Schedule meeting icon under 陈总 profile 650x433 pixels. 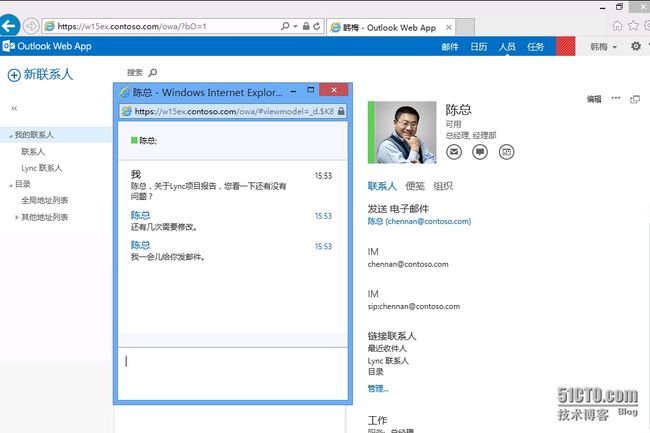[506, 152]
